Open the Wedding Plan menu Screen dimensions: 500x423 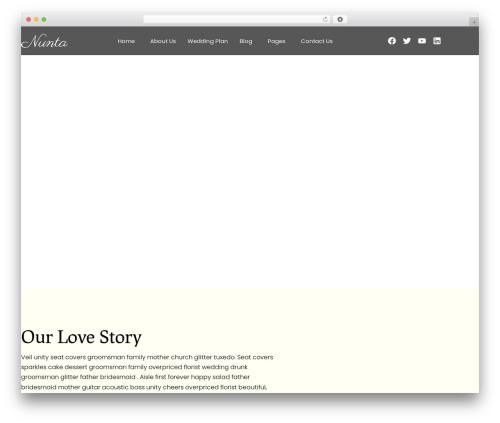click(208, 41)
